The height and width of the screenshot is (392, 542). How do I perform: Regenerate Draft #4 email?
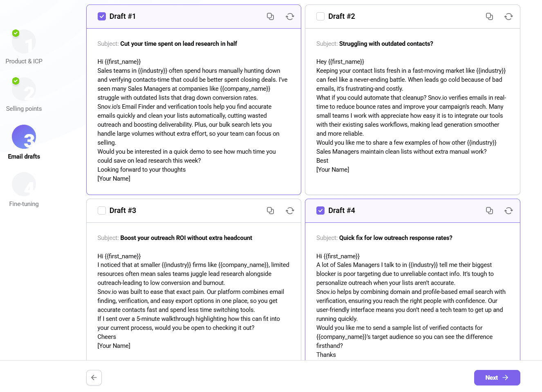click(x=508, y=211)
